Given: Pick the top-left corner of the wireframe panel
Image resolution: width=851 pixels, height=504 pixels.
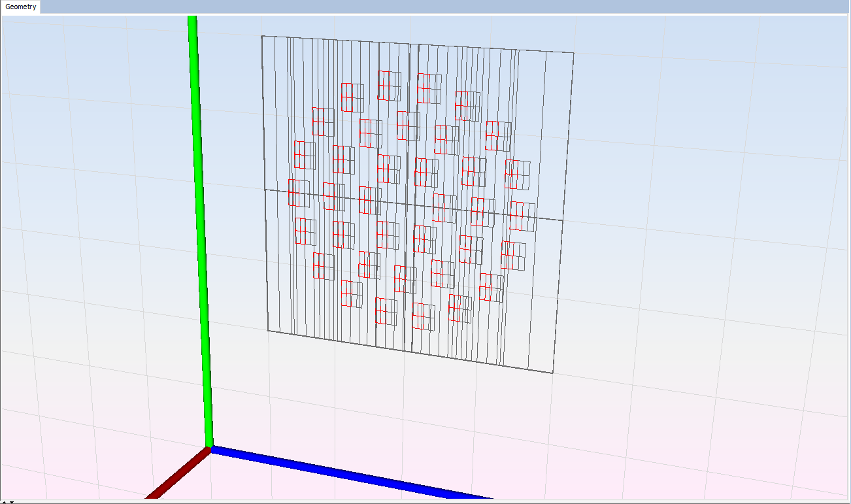Looking at the screenshot, I should pyautogui.click(x=262, y=36).
